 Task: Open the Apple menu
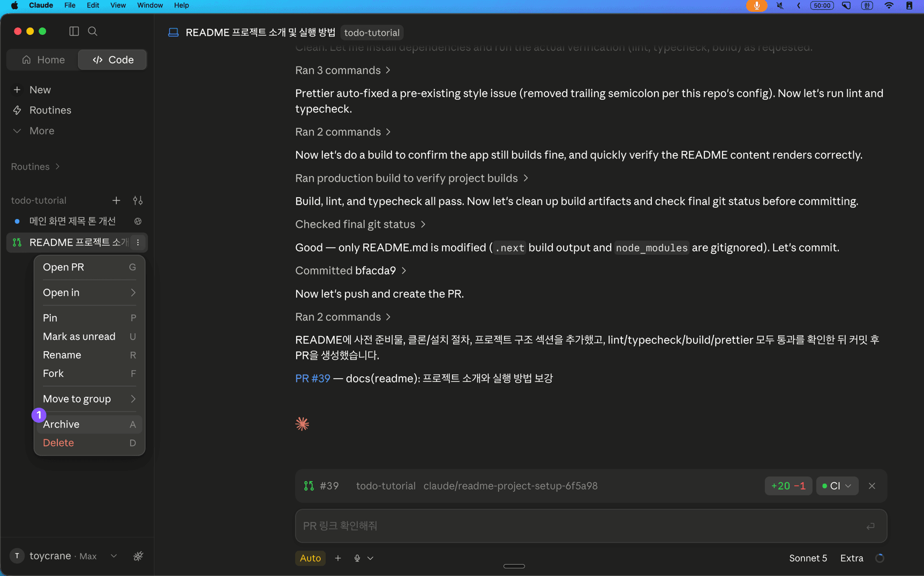[x=14, y=5]
